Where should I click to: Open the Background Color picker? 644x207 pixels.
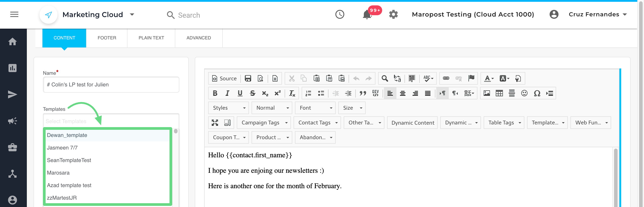tap(504, 78)
